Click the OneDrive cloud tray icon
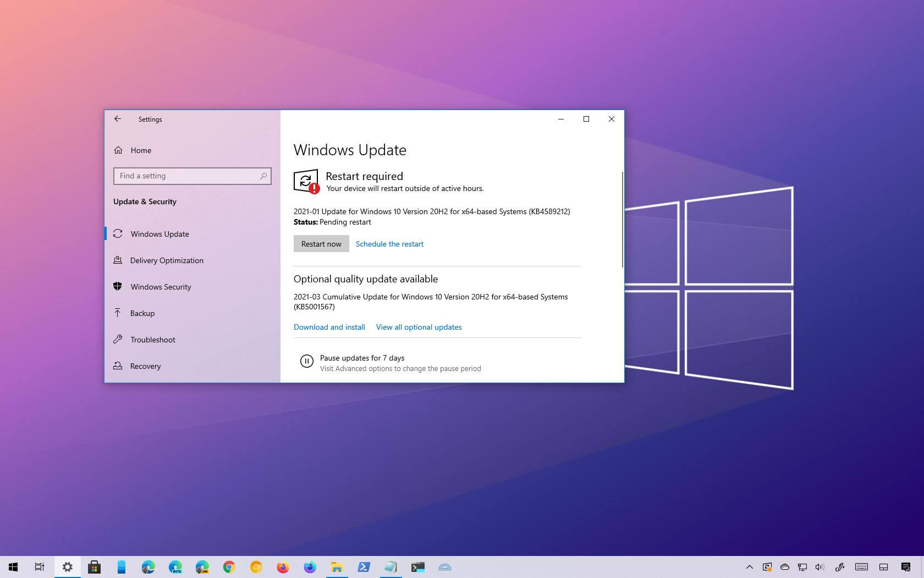The image size is (924, 578). [x=785, y=567]
